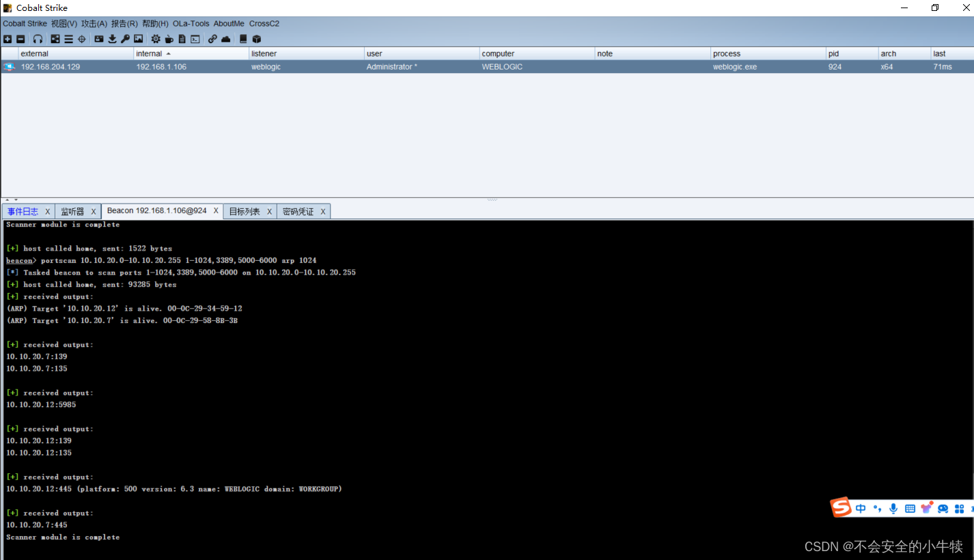Open the 攻击(A) menu
Image resolution: width=974 pixels, height=560 pixels.
coord(94,23)
